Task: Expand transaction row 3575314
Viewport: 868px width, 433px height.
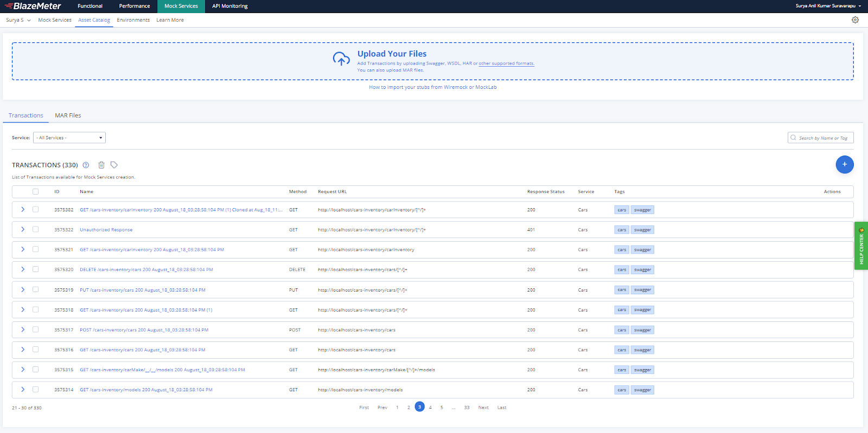Action: [x=23, y=390]
